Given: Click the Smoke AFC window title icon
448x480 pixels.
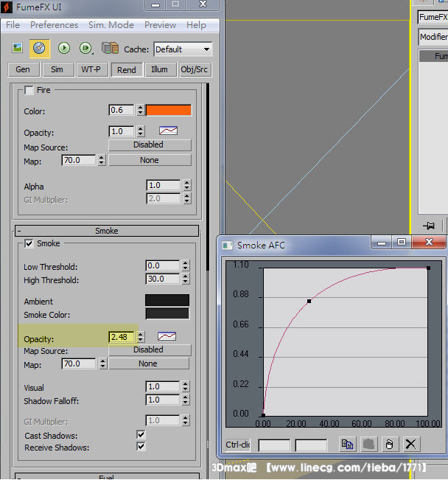Looking at the screenshot, I should point(228,246).
